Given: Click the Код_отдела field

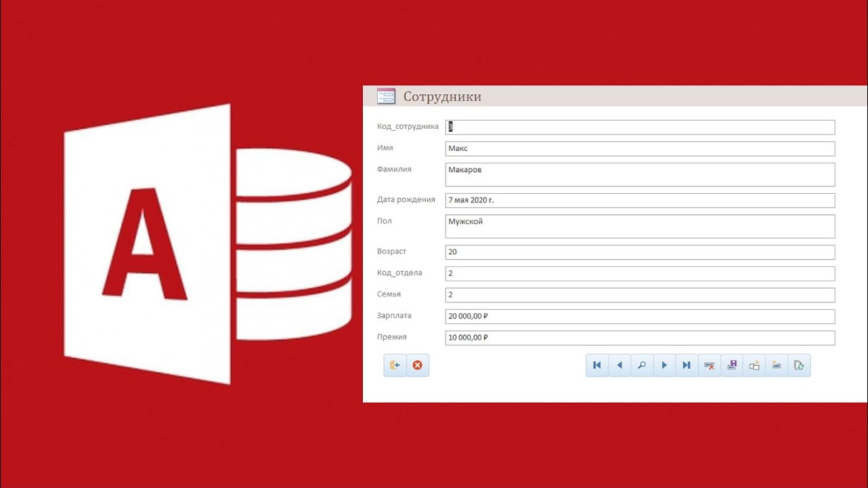Looking at the screenshot, I should coord(640,274).
